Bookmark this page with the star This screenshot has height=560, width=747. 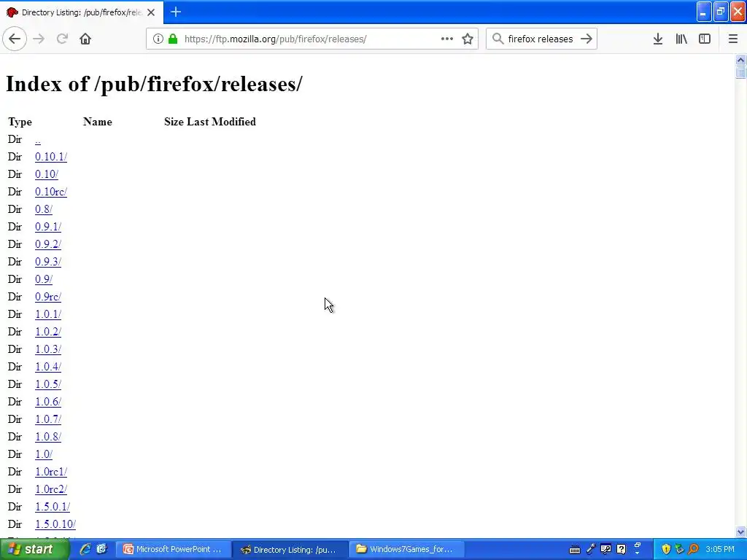point(468,39)
